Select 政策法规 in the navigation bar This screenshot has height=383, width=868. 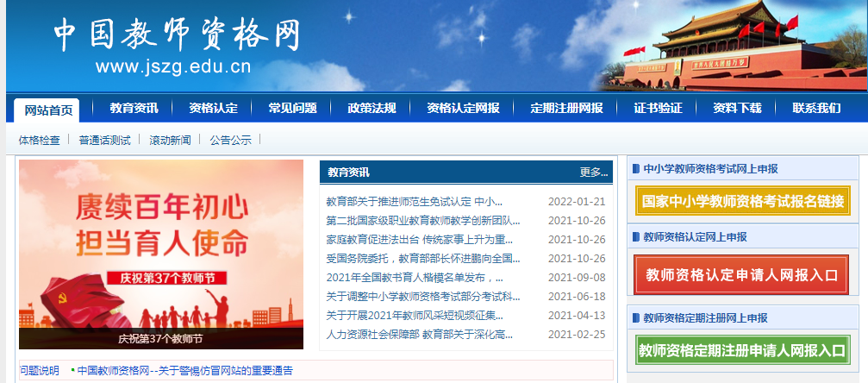pyautogui.click(x=372, y=108)
